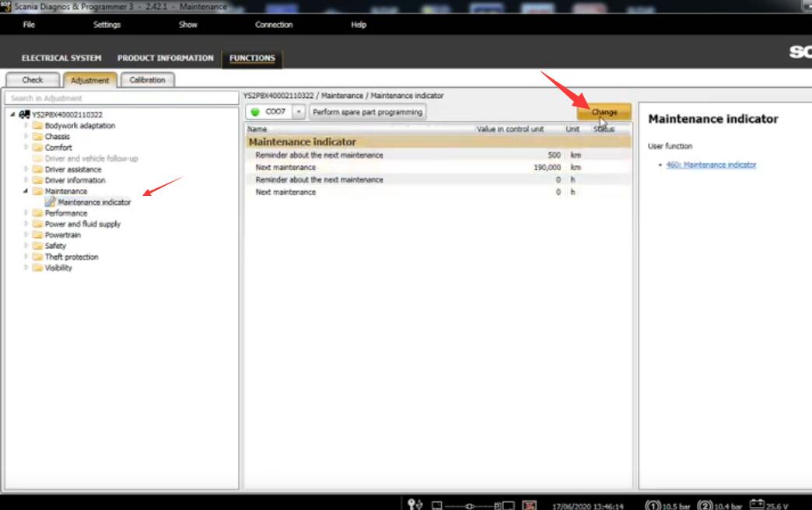812x510 pixels.
Task: Click the truck icon beside the vehicle ID
Action: pos(24,114)
